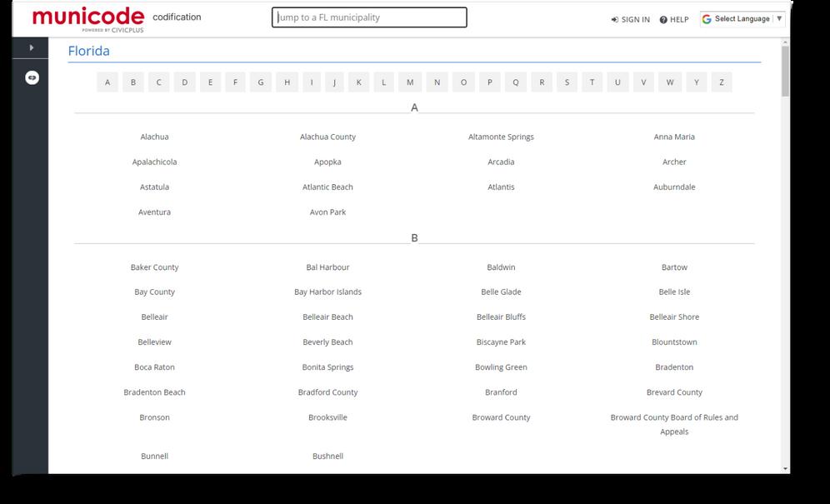The image size is (830, 504).
Task: Jump to letter G section
Action: coord(261,82)
